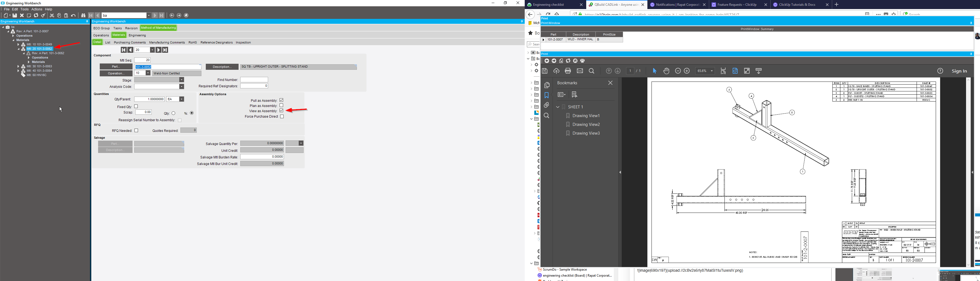Toggle the Plan as Assembly checkbox

pyautogui.click(x=281, y=105)
